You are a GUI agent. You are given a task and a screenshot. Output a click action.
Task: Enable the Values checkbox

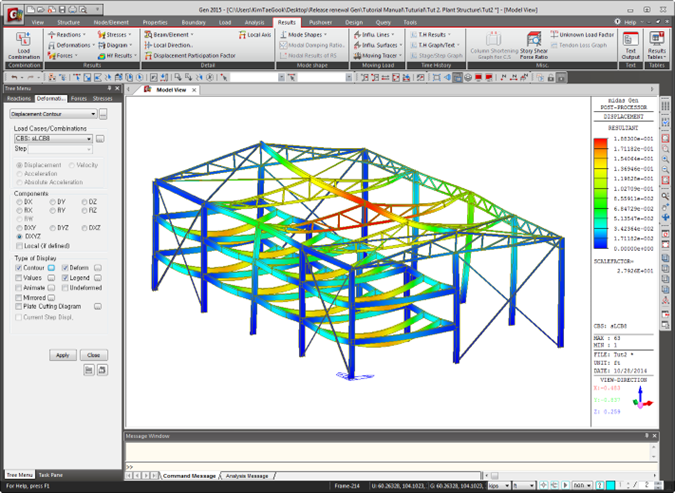[x=19, y=278]
